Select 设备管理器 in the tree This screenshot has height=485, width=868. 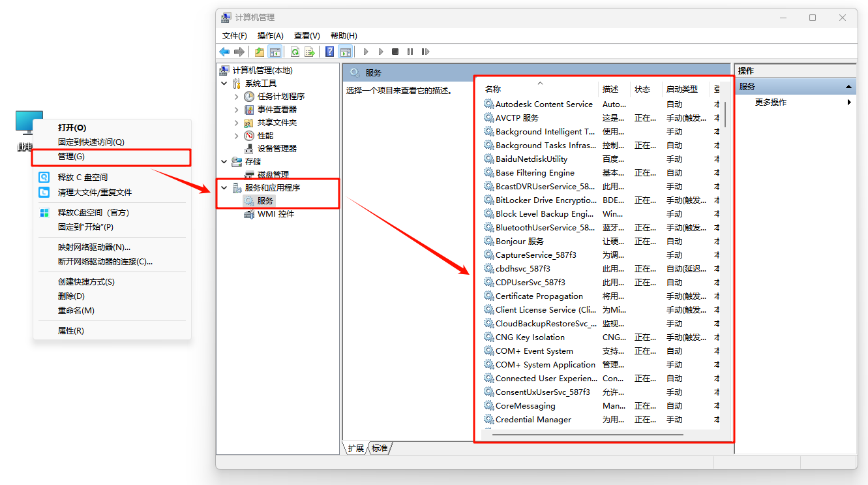277,149
